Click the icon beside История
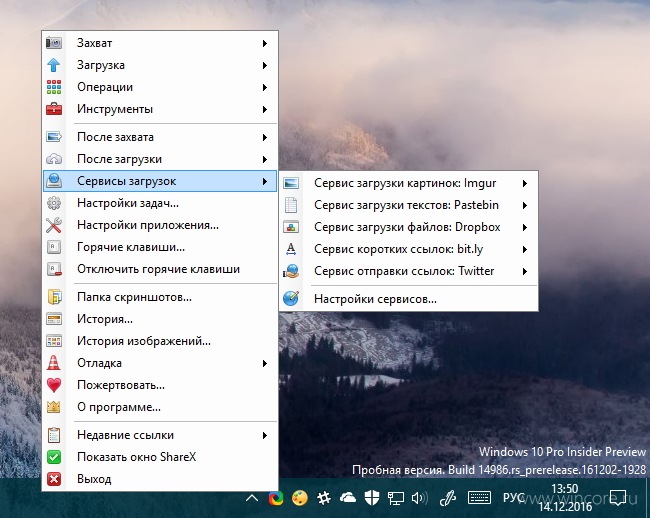Viewport: 650px width, 518px height. [x=54, y=319]
